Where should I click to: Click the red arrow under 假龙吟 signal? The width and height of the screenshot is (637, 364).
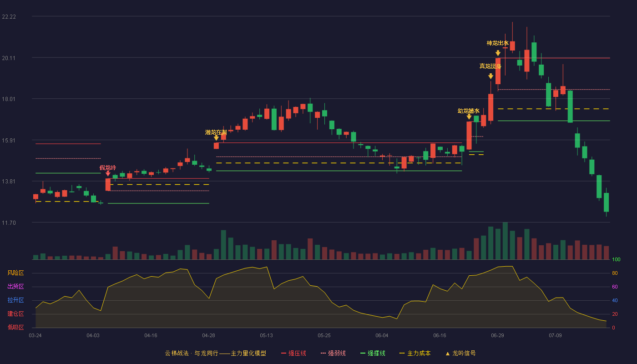point(108,173)
